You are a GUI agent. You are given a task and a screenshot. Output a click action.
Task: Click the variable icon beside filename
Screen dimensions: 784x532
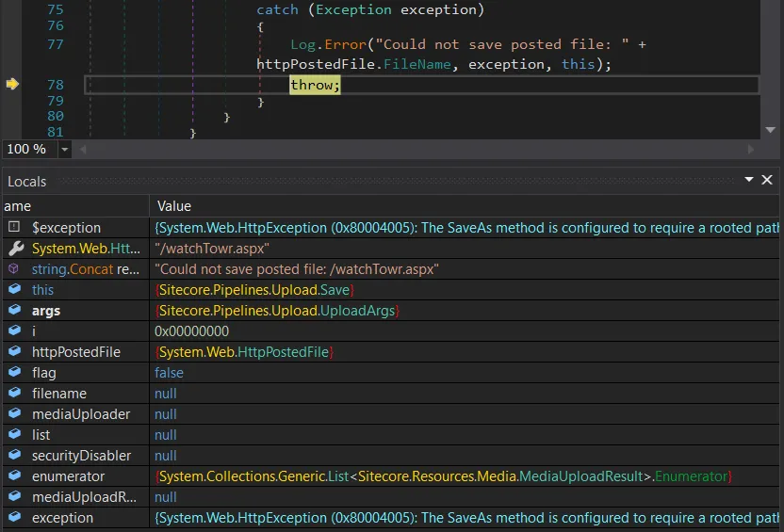coord(15,393)
